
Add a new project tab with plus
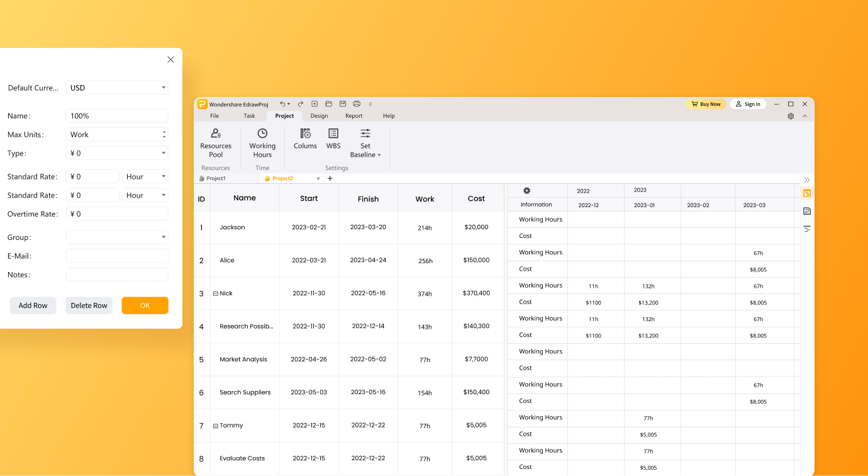coord(330,179)
